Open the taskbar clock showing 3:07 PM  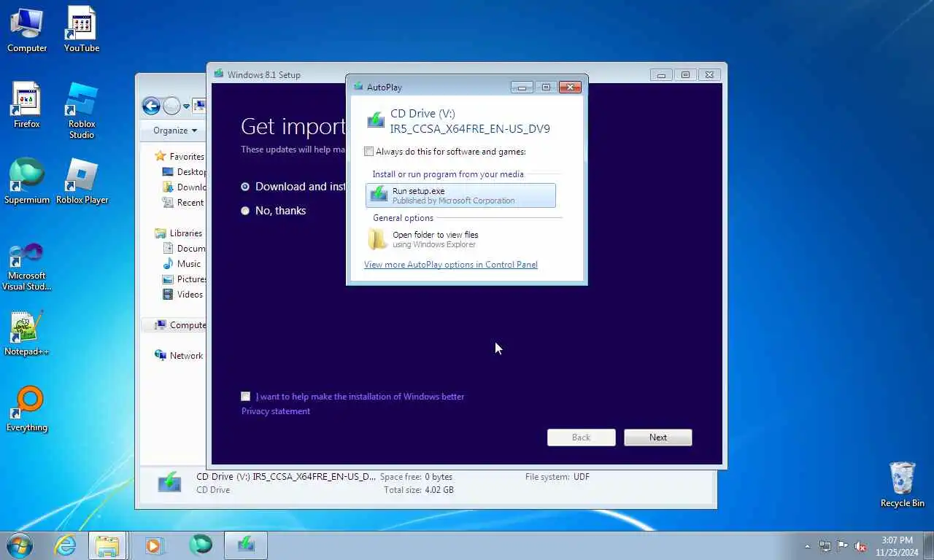(x=897, y=546)
